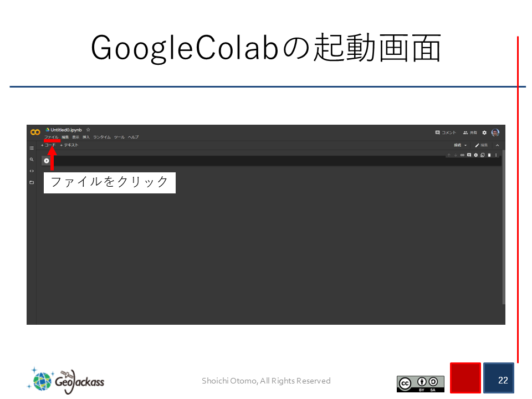
Task: Open the コメント comments button in header
Action: tap(446, 133)
